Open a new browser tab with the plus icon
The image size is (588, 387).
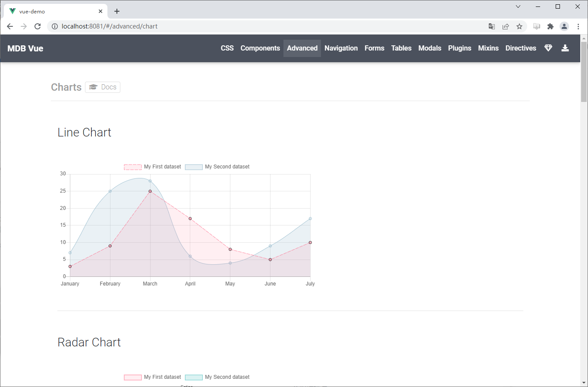point(117,11)
